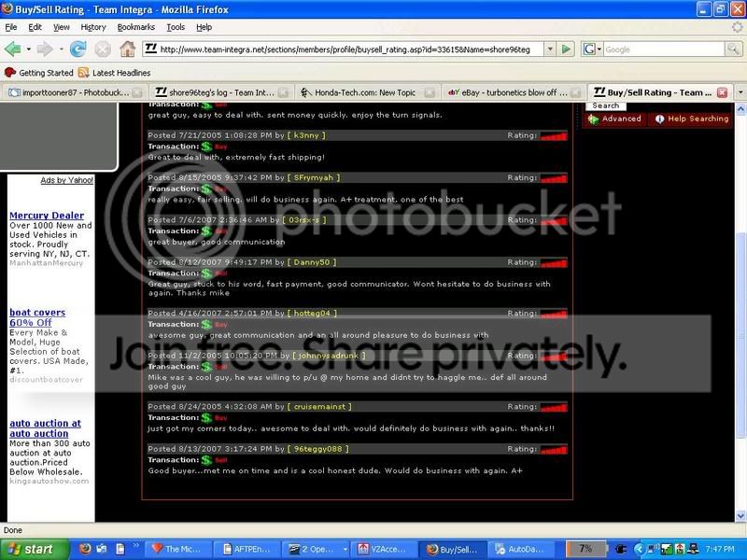The image size is (747, 560).
Task: Open the Mercury Dealer ad link
Action: pyautogui.click(x=47, y=216)
